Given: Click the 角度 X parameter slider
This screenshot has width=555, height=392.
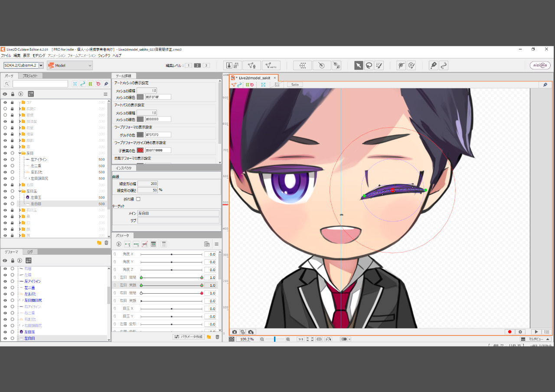Looking at the screenshot, I should click(171, 254).
